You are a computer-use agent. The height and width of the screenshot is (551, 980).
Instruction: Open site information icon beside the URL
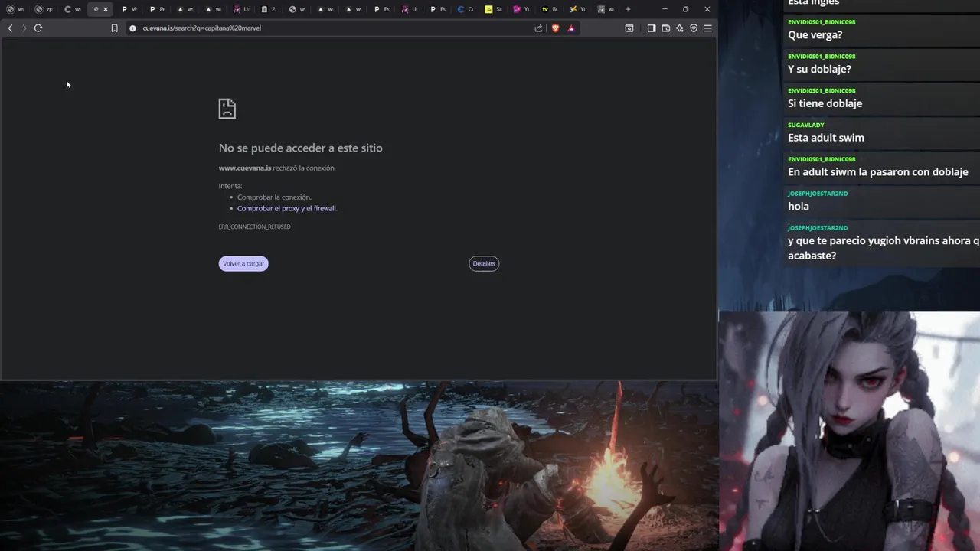coord(132,28)
